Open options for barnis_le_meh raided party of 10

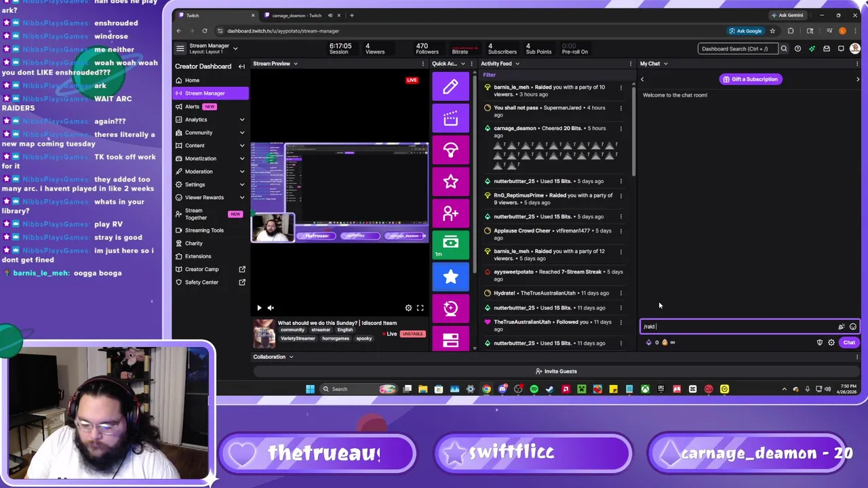point(620,87)
